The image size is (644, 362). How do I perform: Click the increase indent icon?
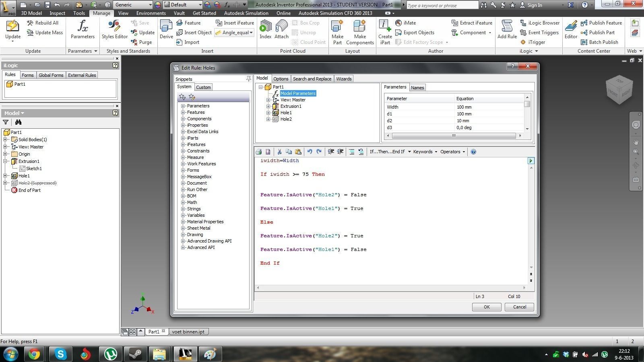coord(331,152)
